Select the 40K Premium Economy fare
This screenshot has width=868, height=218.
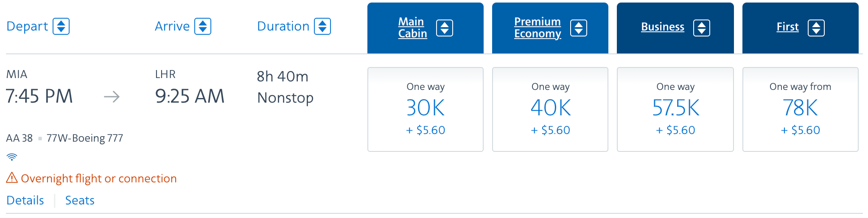(x=550, y=109)
